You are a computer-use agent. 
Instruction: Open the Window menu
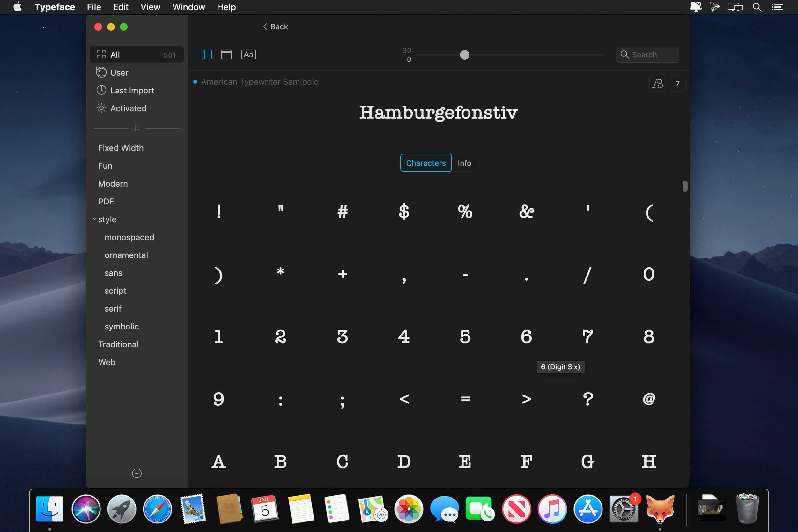[x=188, y=7]
